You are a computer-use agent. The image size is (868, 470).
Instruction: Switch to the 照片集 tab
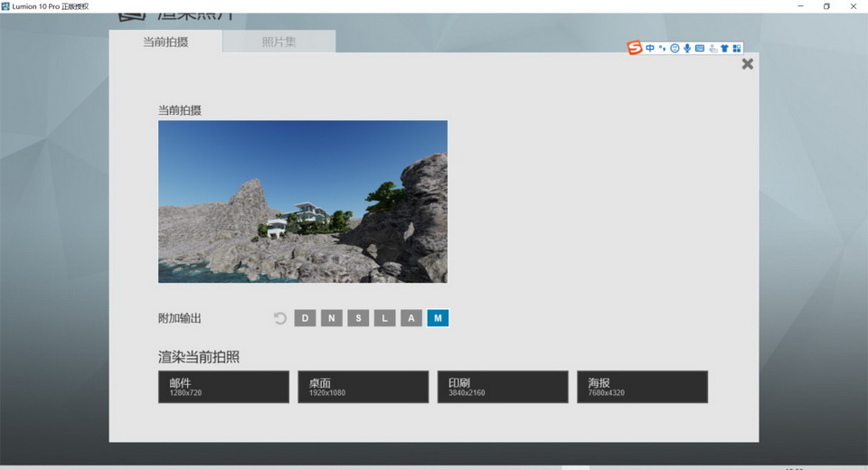click(x=278, y=42)
